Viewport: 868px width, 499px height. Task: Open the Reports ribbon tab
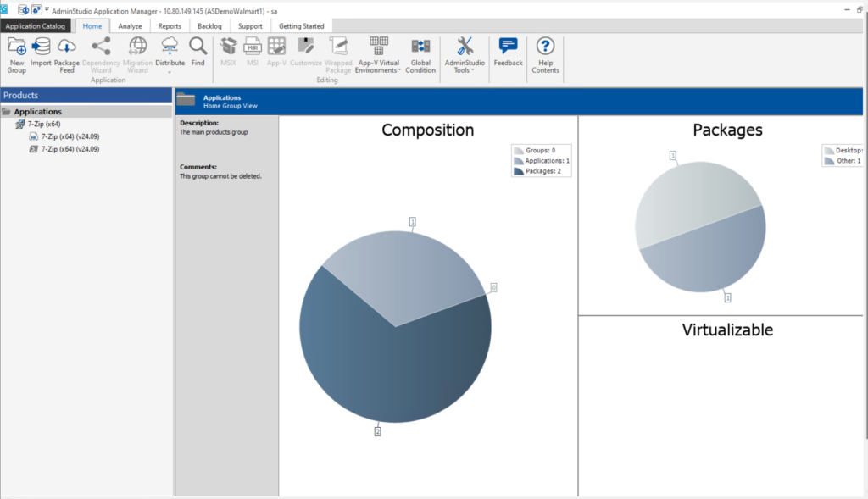170,25
